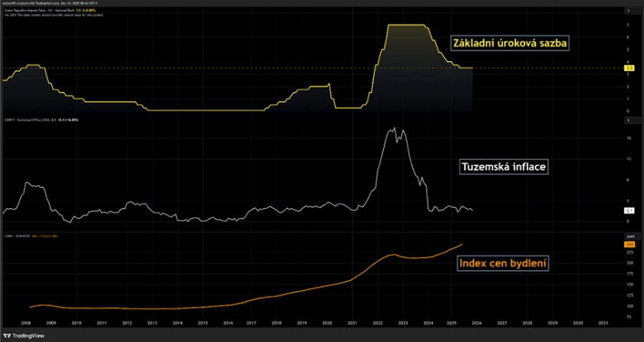644x342 pixels.
Task: Click the 2015 label on time axis
Action: pos(203,324)
